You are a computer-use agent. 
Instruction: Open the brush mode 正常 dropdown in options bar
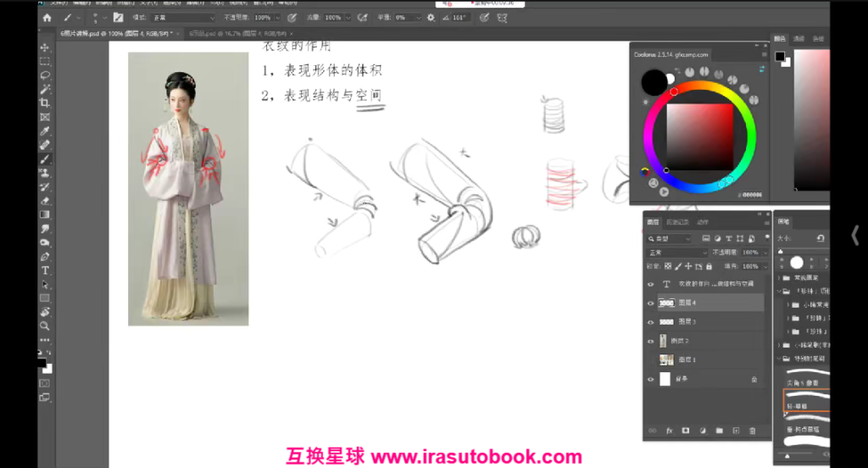point(183,18)
